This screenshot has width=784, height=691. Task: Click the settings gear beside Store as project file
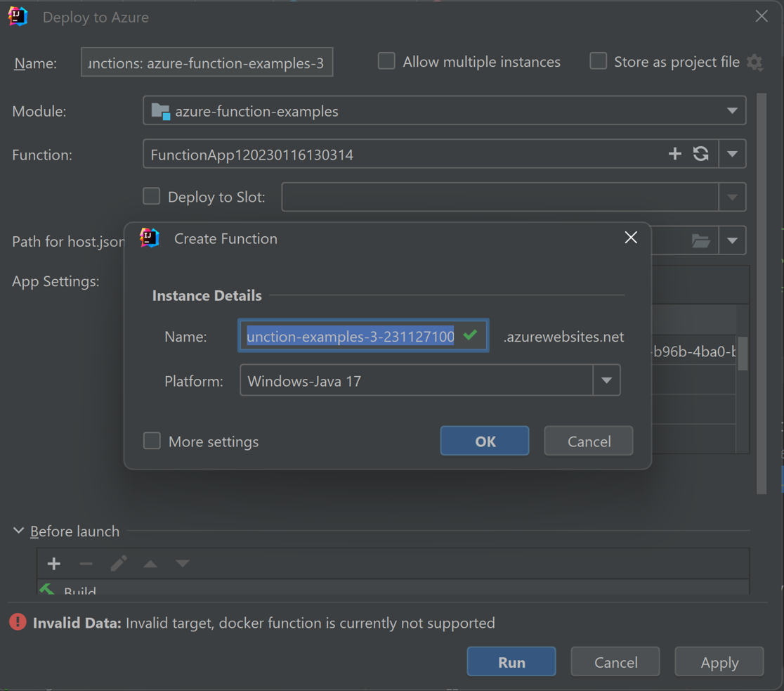click(x=754, y=63)
